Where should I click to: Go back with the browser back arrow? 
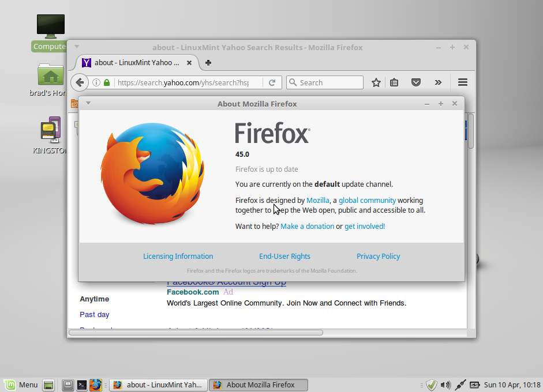tap(80, 82)
